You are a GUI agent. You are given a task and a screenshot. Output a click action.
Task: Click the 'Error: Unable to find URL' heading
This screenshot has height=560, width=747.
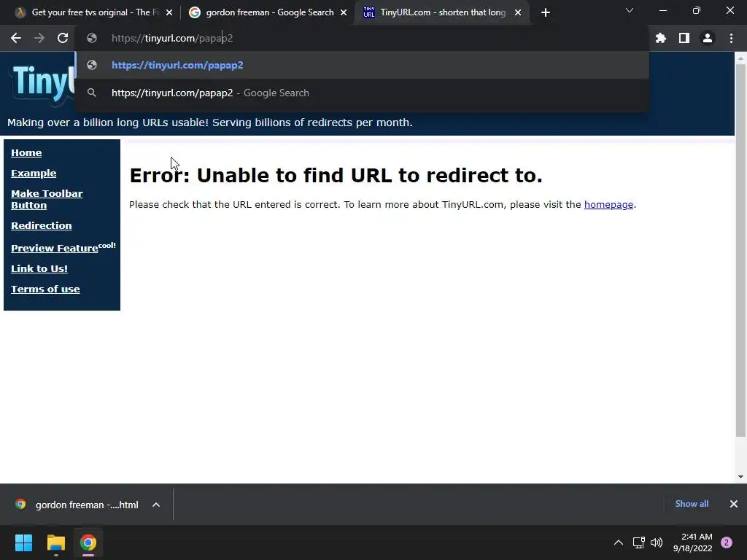[x=336, y=175]
